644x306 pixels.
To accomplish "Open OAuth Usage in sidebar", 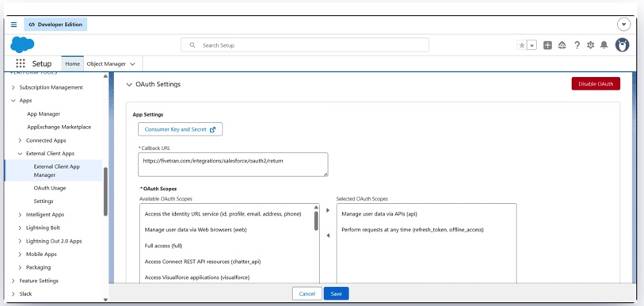I will (50, 188).
